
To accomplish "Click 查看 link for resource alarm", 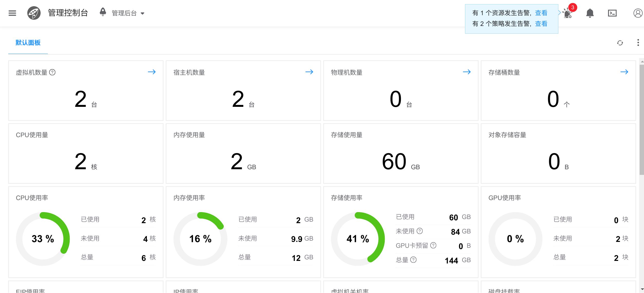I will (541, 13).
